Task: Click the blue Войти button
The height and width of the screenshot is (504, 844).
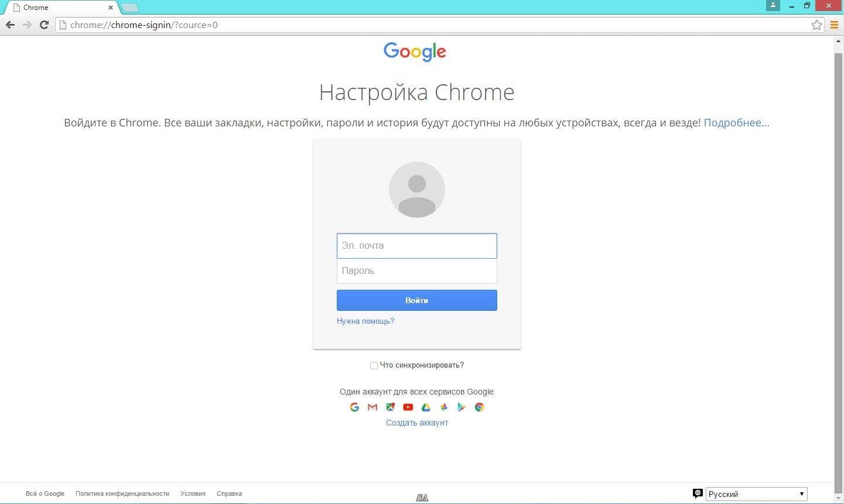Action: coord(417,300)
